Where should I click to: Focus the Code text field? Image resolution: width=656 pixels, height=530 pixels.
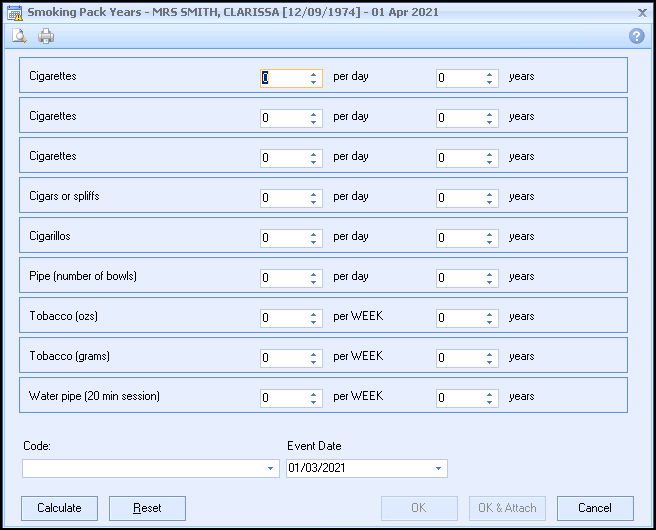pyautogui.click(x=142, y=469)
